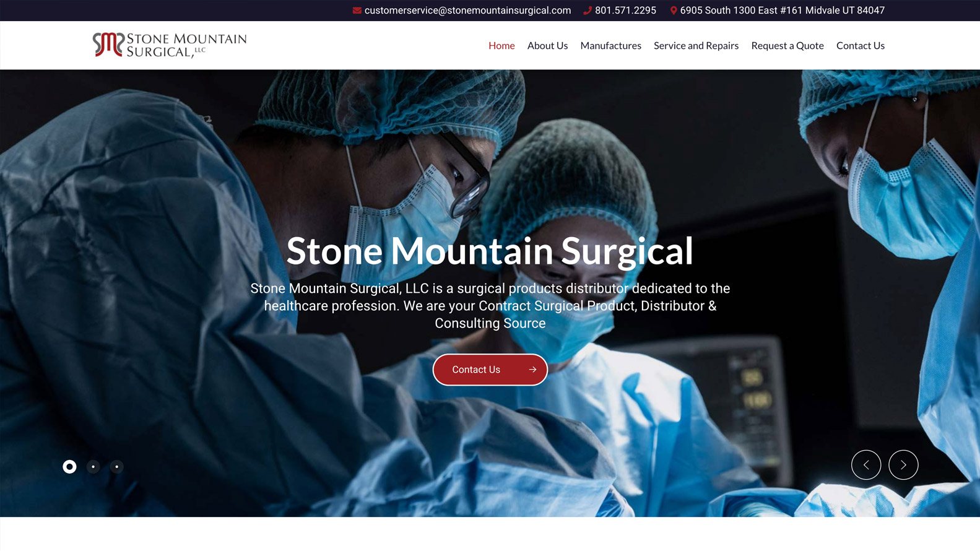Viewport: 980px width, 551px height.
Task: Advance to next slide with right arrow
Action: (x=903, y=465)
